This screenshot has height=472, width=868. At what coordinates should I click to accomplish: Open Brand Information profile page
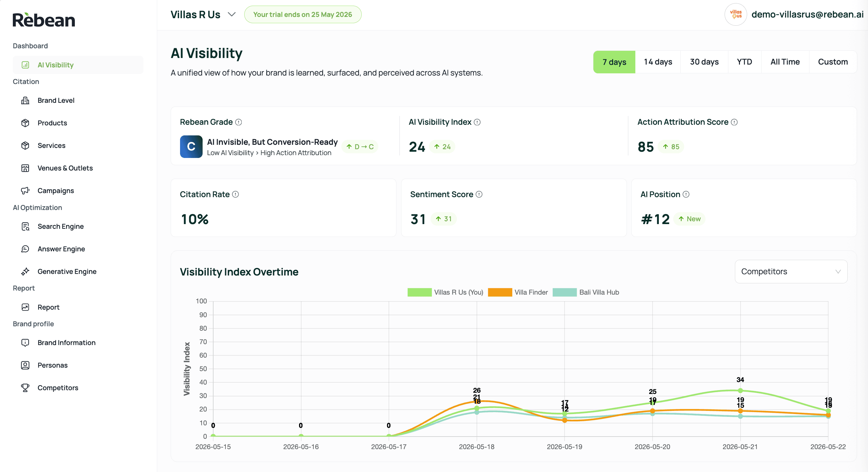coord(78,343)
